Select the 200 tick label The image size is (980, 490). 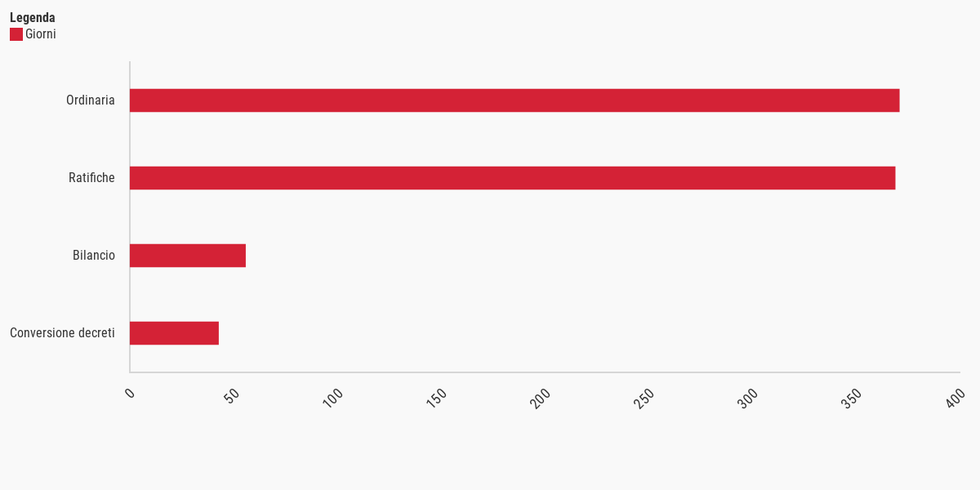541,398
